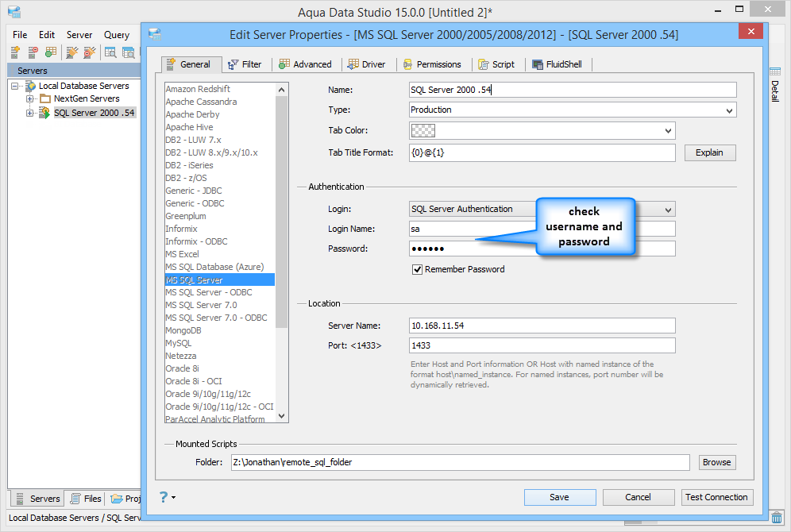The height and width of the screenshot is (532, 791).
Task: Switch to the Advanced tab
Action: 306,64
